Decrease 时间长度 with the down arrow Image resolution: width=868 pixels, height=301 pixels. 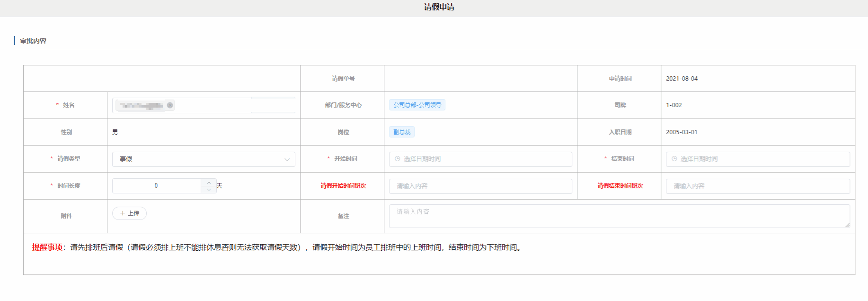(x=209, y=189)
